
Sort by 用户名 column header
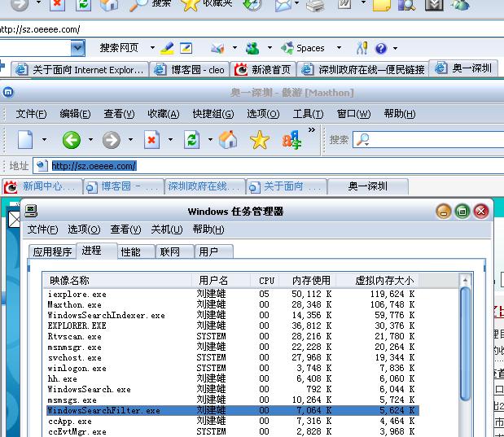coord(221,281)
